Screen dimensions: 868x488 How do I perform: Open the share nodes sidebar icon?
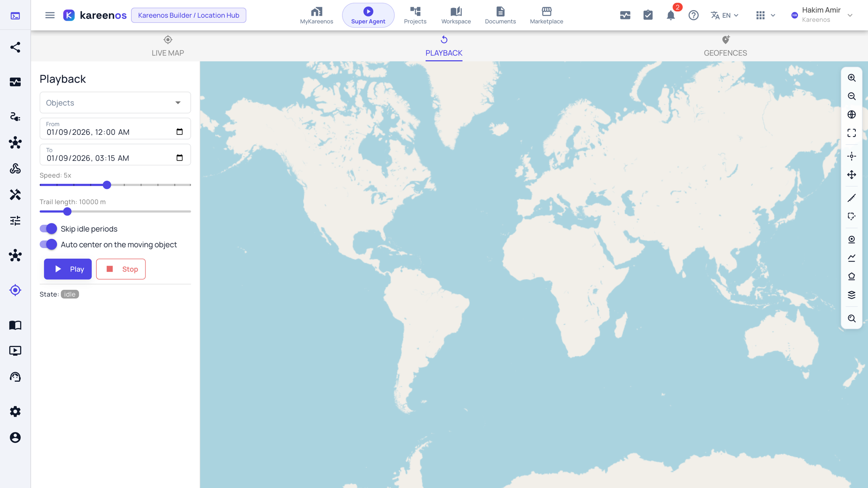click(15, 47)
